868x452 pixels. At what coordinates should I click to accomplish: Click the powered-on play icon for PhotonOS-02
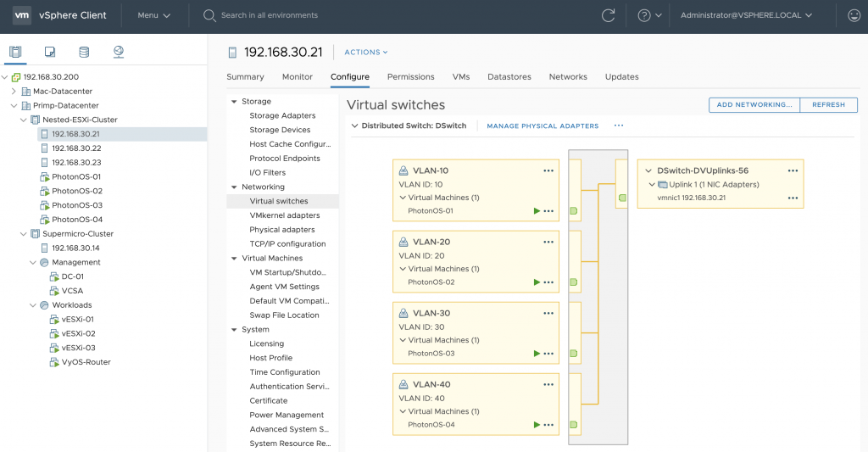tap(537, 282)
